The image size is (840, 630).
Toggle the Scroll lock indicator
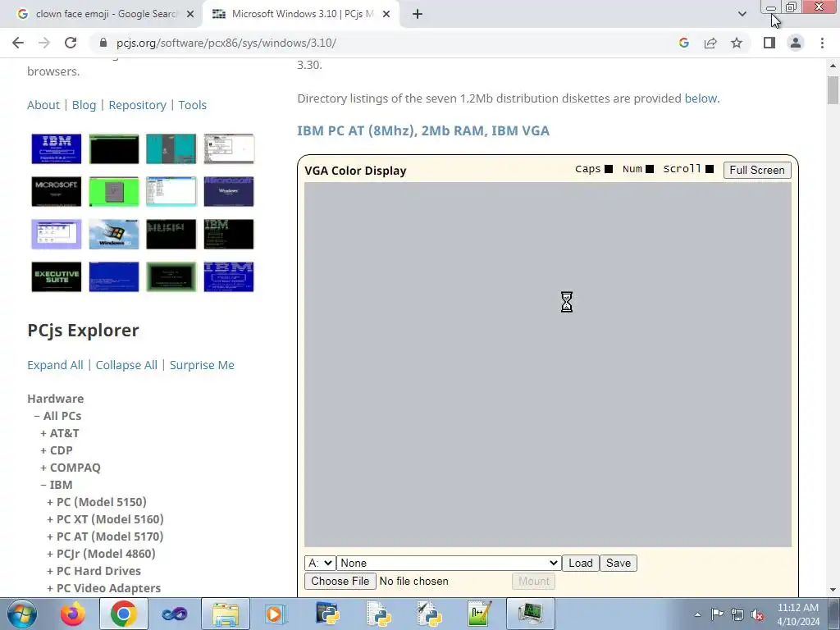[x=710, y=169]
